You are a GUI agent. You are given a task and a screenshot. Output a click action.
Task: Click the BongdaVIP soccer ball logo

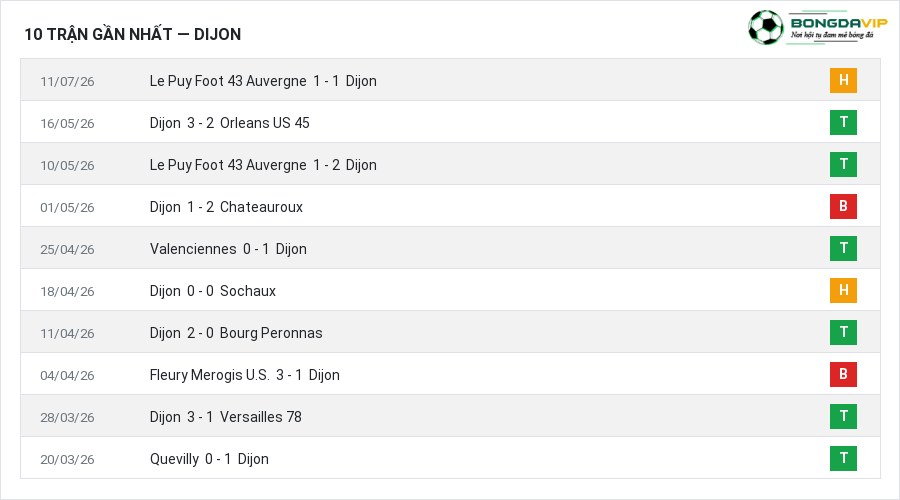tap(765, 27)
